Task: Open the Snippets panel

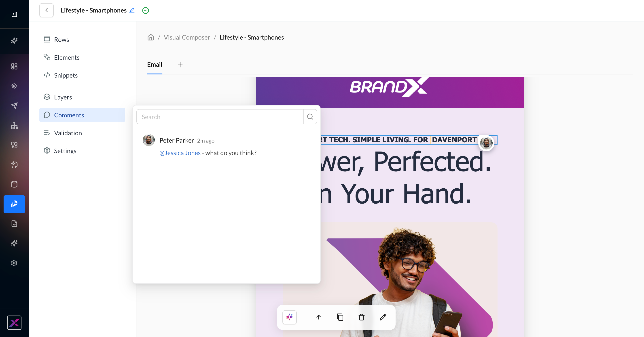Action: (82, 75)
